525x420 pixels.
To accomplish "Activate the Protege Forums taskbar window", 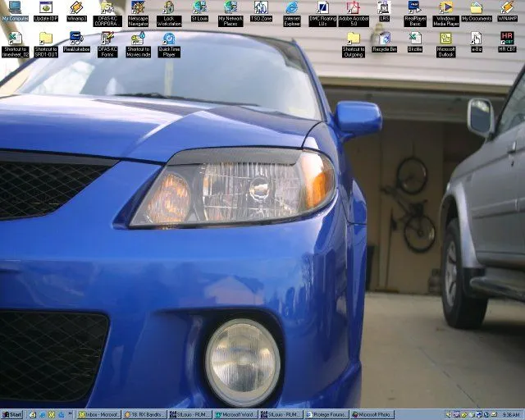I will pyautogui.click(x=326, y=414).
